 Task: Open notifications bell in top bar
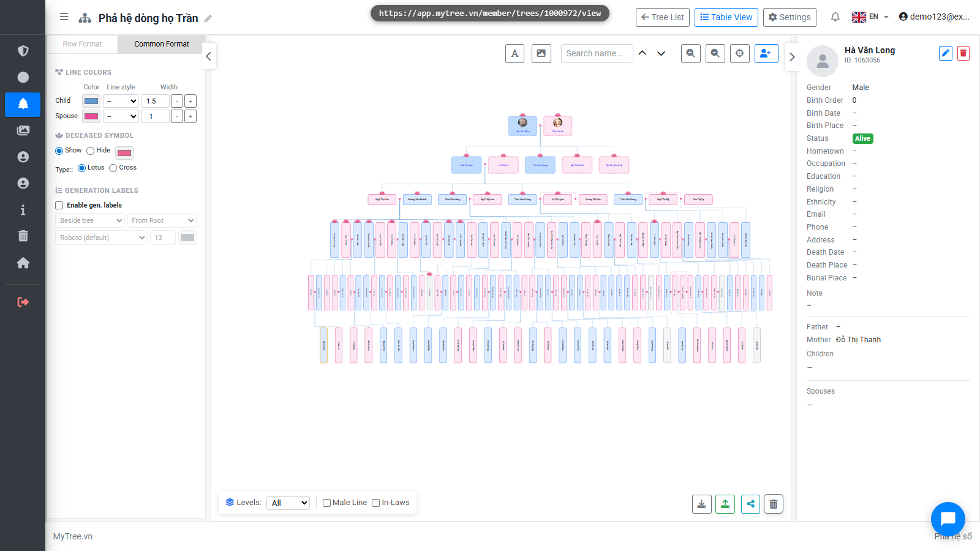coord(835,17)
